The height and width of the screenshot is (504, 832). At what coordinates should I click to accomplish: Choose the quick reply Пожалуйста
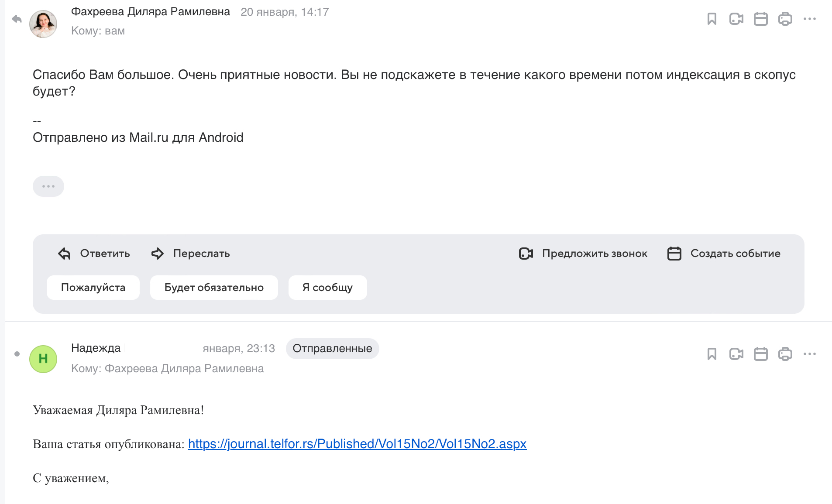93,288
